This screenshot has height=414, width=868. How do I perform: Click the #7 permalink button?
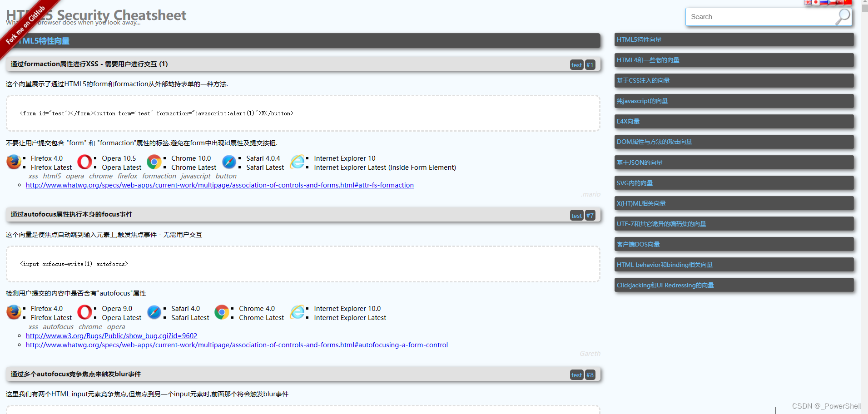point(590,216)
